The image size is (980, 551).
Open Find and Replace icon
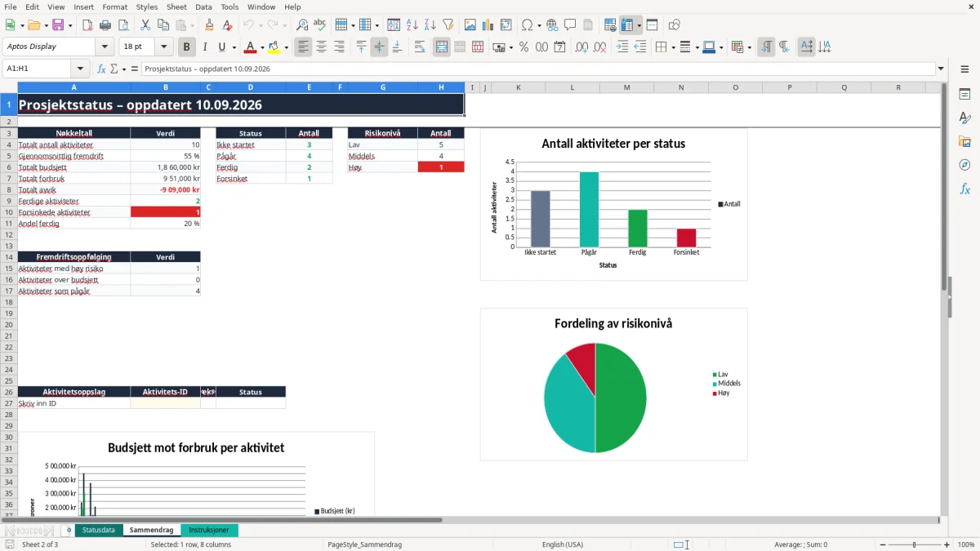coord(302,25)
